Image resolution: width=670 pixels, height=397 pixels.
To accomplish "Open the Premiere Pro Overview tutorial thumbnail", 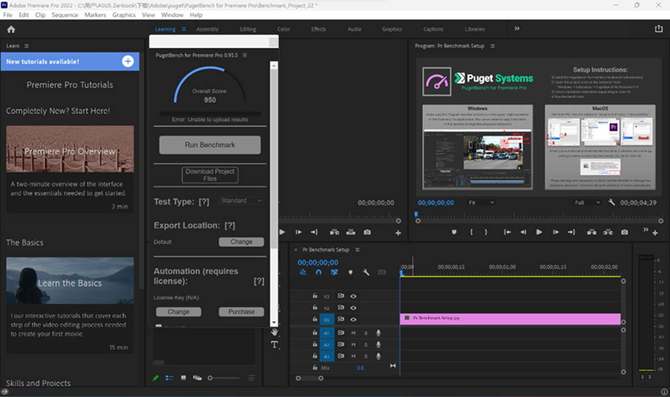I will point(70,149).
